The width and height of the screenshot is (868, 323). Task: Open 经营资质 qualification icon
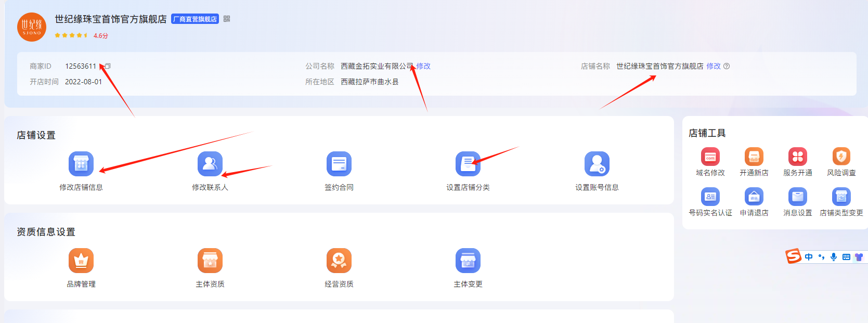[339, 261]
